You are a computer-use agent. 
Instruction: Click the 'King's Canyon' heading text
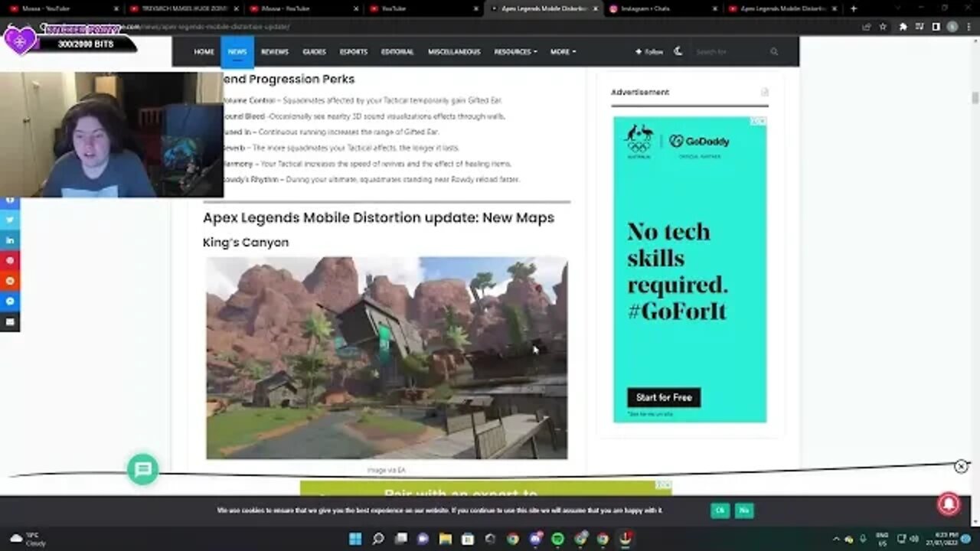[x=246, y=243]
